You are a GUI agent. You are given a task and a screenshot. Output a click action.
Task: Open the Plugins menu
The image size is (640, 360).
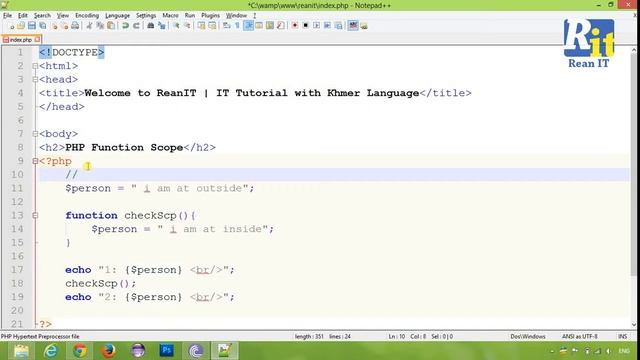point(210,16)
